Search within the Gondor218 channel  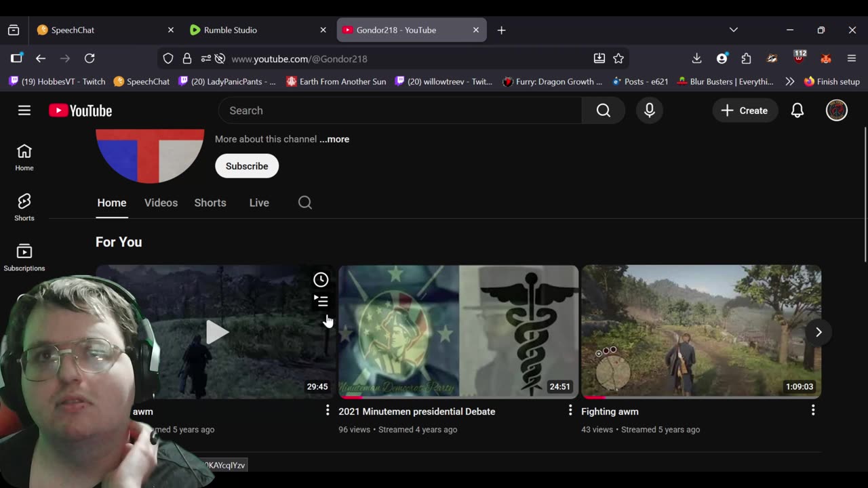tap(305, 203)
